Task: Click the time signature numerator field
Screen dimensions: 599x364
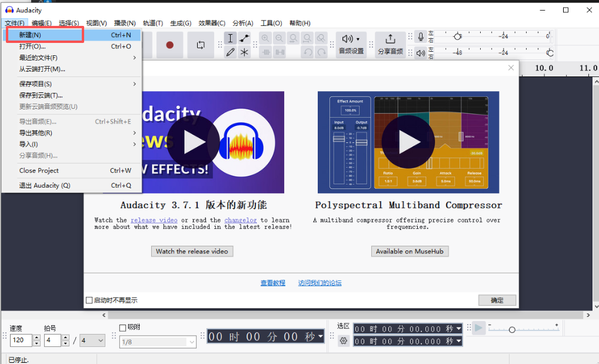Action: (x=53, y=340)
